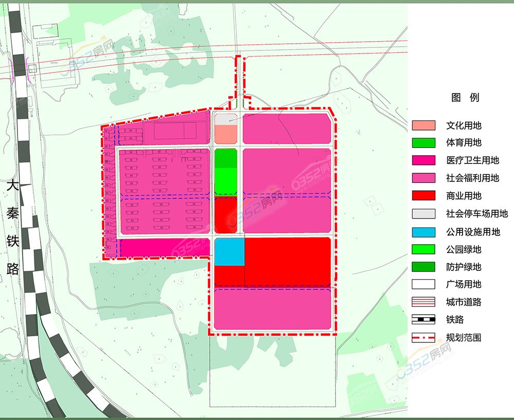514x420 pixels.
Task: Click the 社会停车场用地 gray legend swatch
Action: 423,214
